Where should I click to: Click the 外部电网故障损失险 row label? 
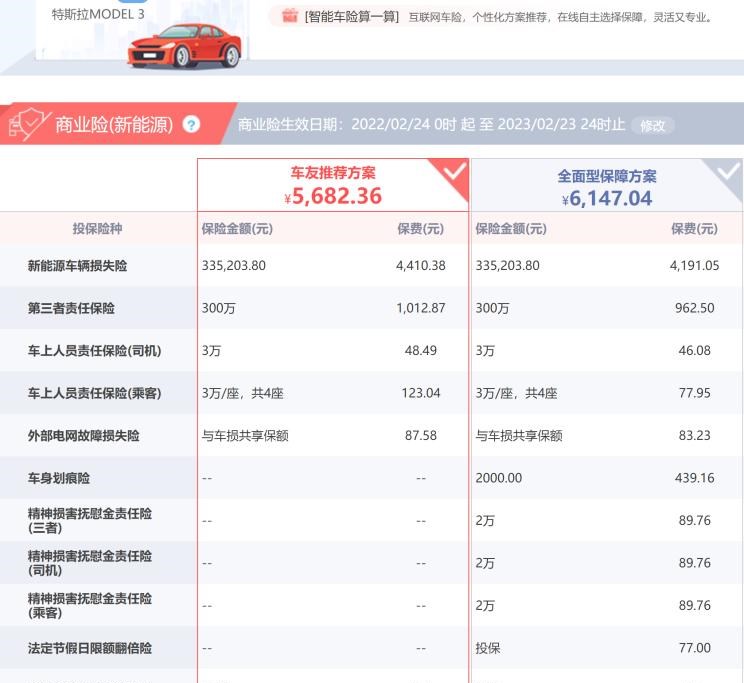[x=84, y=436]
